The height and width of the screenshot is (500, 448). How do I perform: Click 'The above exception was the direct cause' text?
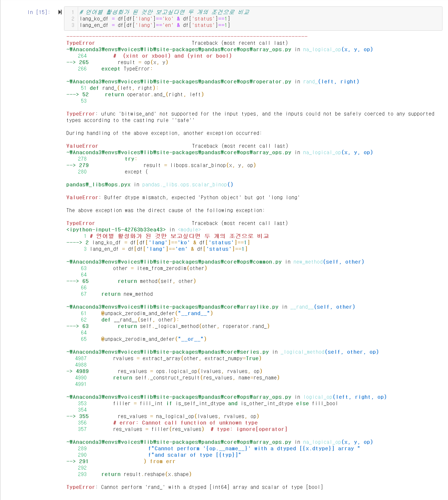point(165,210)
